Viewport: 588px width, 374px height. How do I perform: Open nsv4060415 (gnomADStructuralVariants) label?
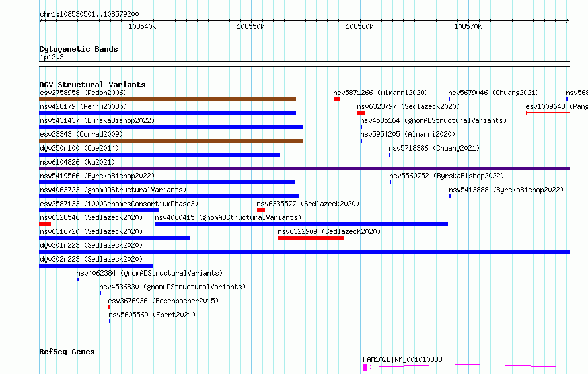click(x=228, y=217)
